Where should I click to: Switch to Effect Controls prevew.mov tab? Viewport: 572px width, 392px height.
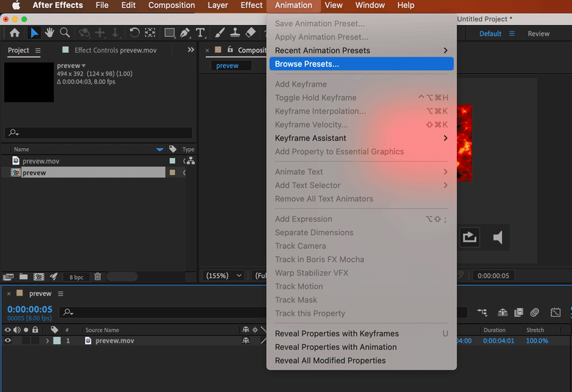115,50
